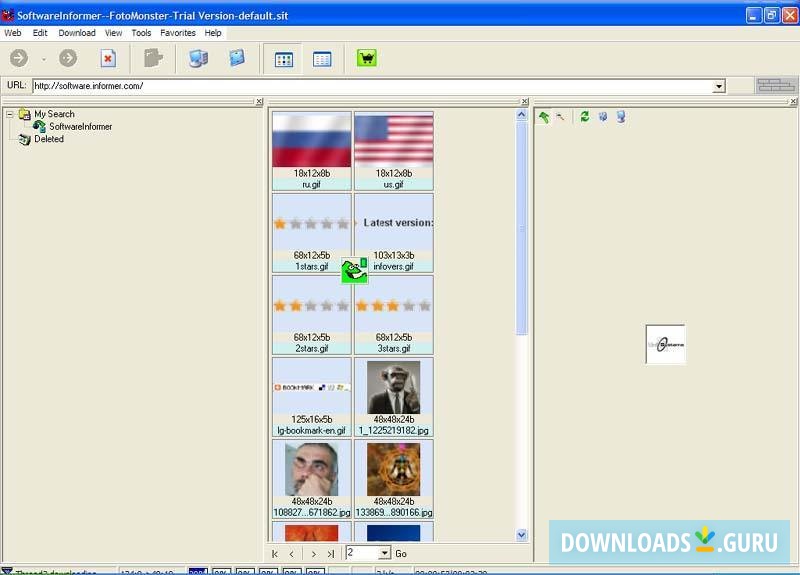Click in the URL input field
800x575 pixels.
(x=372, y=86)
